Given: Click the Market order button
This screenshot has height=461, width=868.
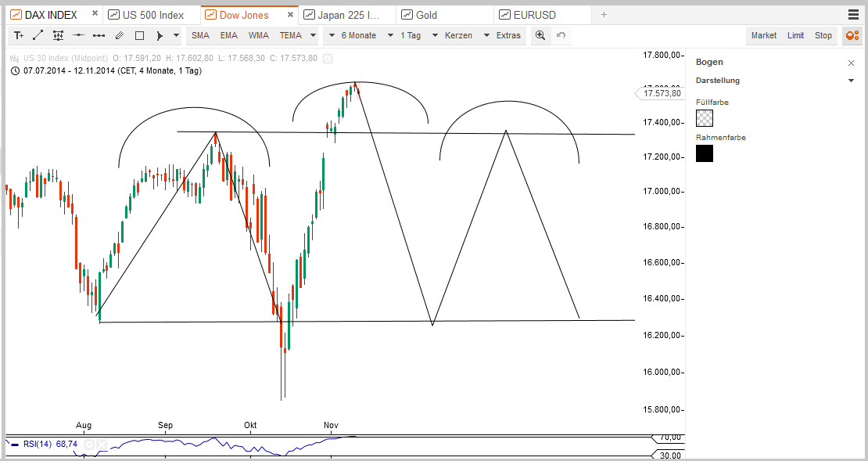Looking at the screenshot, I should (x=763, y=35).
